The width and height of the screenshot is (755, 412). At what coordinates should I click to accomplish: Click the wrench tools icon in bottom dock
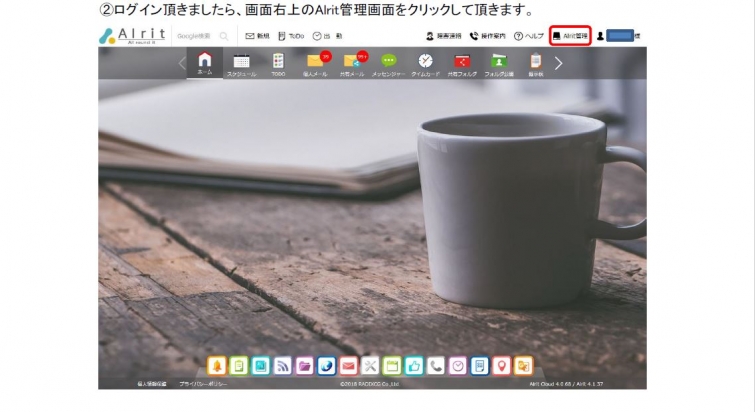pos(370,366)
